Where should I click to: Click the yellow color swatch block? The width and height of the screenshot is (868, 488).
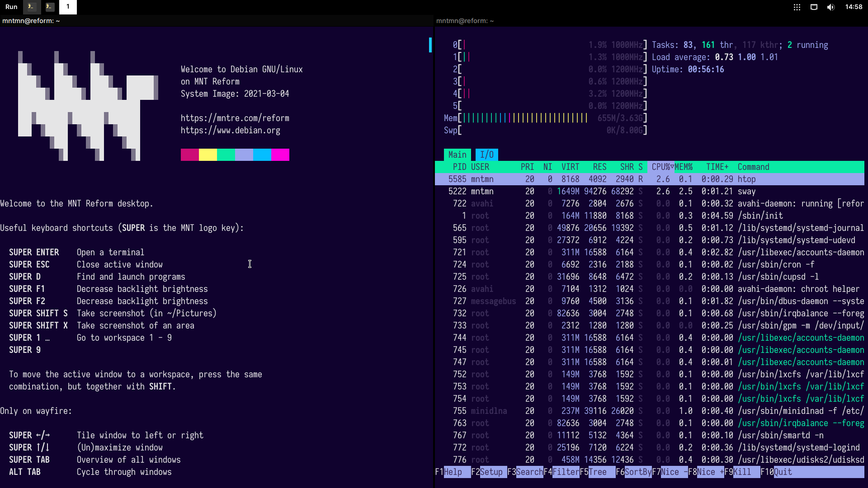[x=208, y=155]
